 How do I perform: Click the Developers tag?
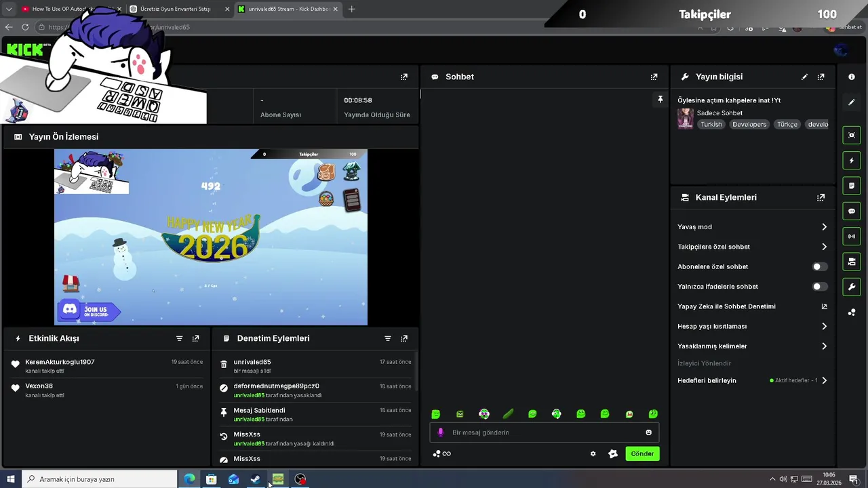(749, 125)
